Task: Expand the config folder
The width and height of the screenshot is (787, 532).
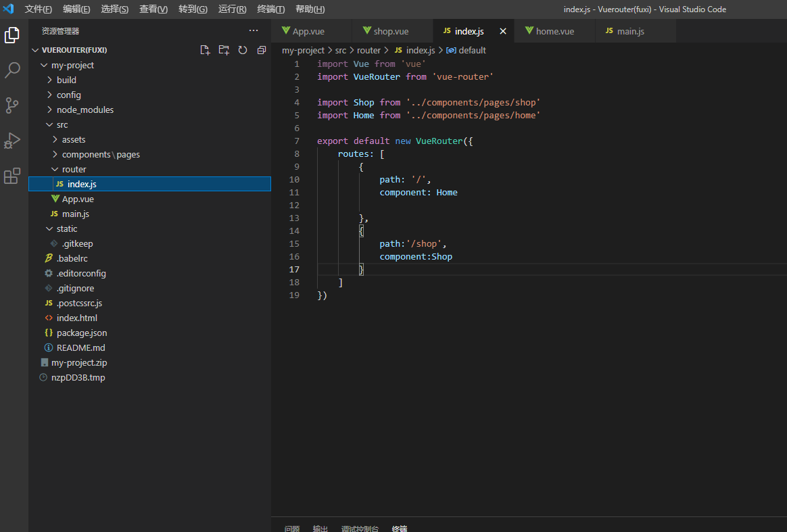Action: pyautogui.click(x=149, y=95)
